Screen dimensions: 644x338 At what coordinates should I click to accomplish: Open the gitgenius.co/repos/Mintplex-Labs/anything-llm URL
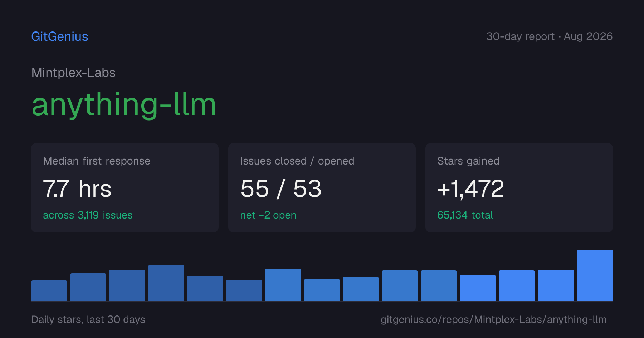click(494, 319)
